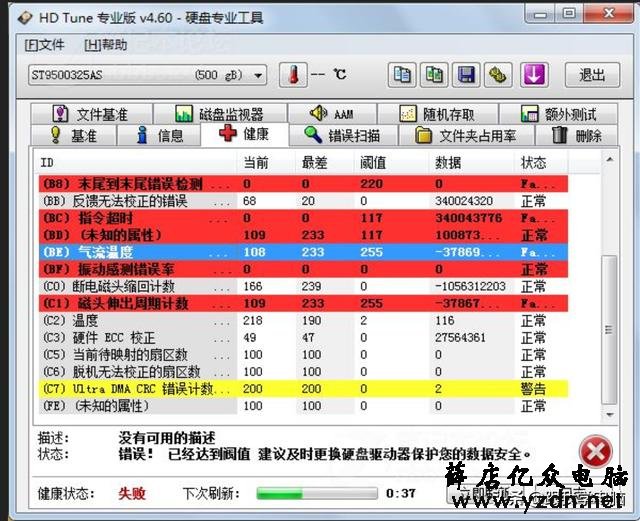Open the options tools icon
The height and width of the screenshot is (521, 640).
point(498,75)
